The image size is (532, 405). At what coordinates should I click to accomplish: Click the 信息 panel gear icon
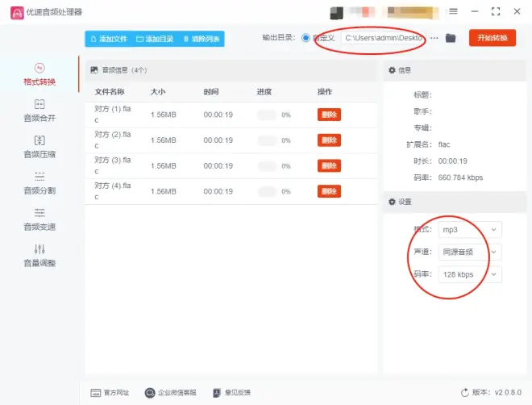(392, 70)
